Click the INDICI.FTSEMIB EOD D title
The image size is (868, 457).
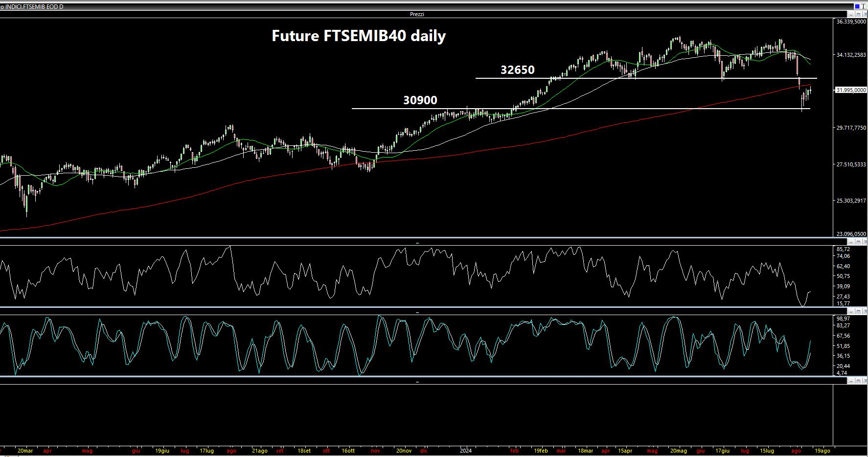(34, 7)
